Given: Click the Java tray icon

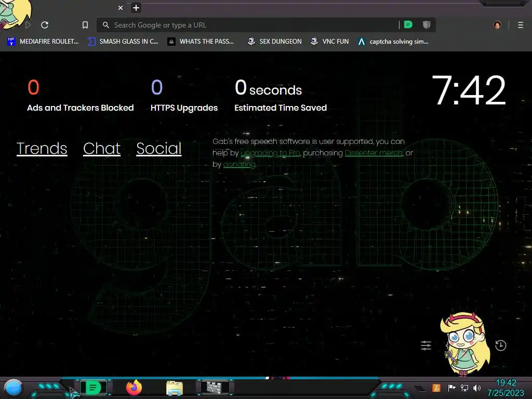Looking at the screenshot, I should tap(436, 388).
